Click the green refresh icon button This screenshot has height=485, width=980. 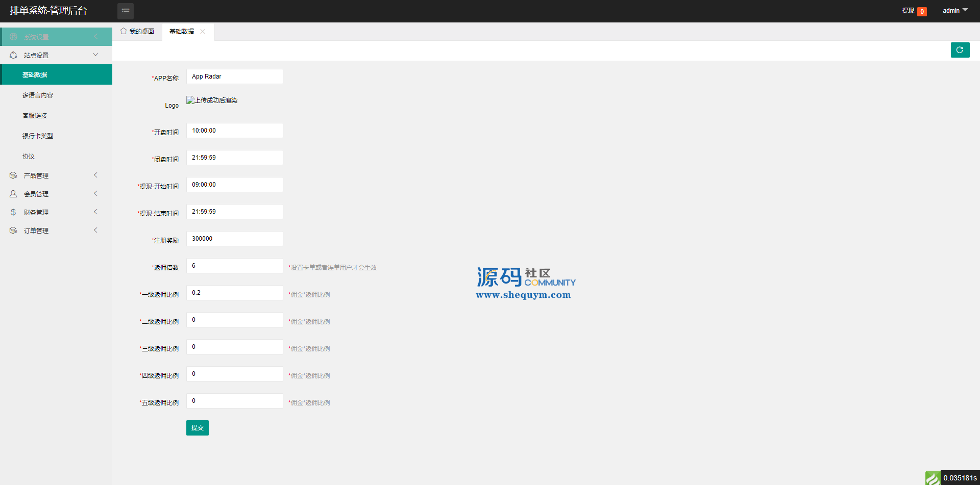[x=960, y=50]
